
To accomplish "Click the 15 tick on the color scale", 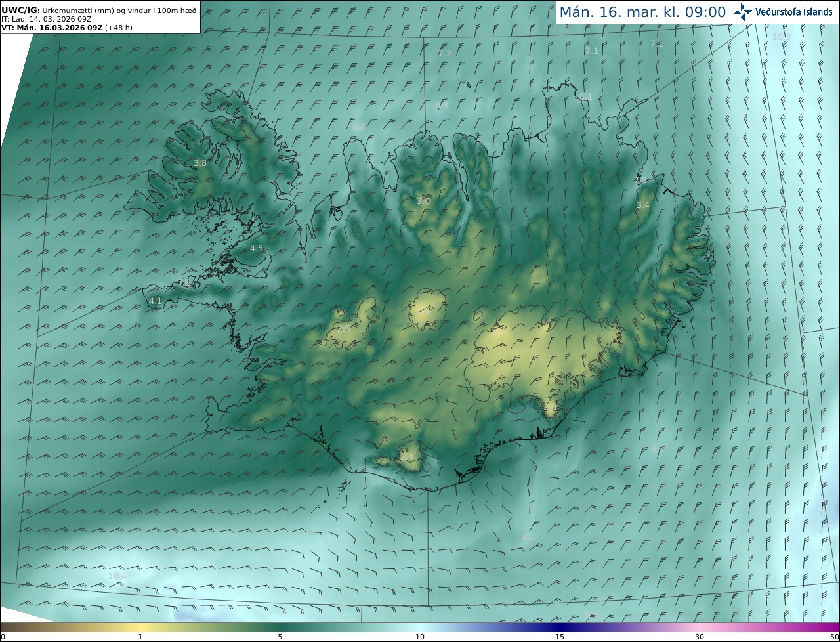I will point(560,637).
